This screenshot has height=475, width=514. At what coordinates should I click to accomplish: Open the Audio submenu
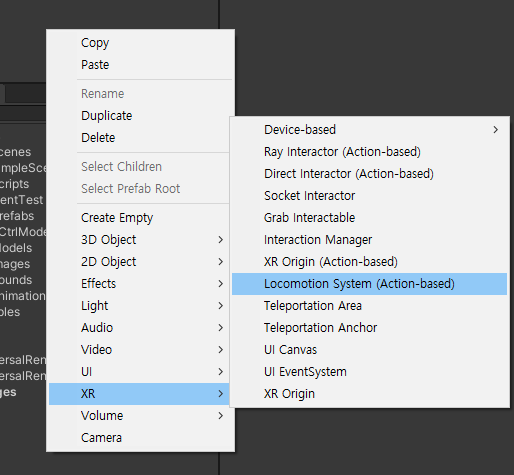140,328
